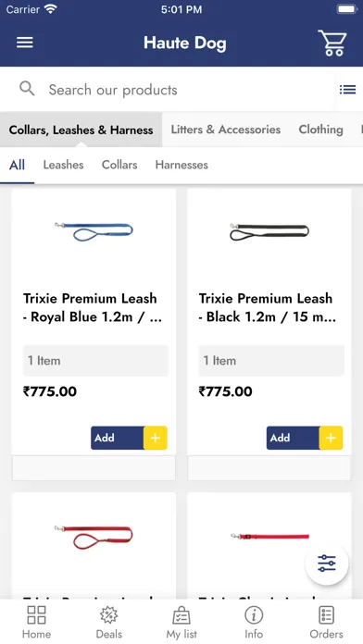Switch to Clothing category tab
This screenshot has height=644, width=363.
[320, 130]
